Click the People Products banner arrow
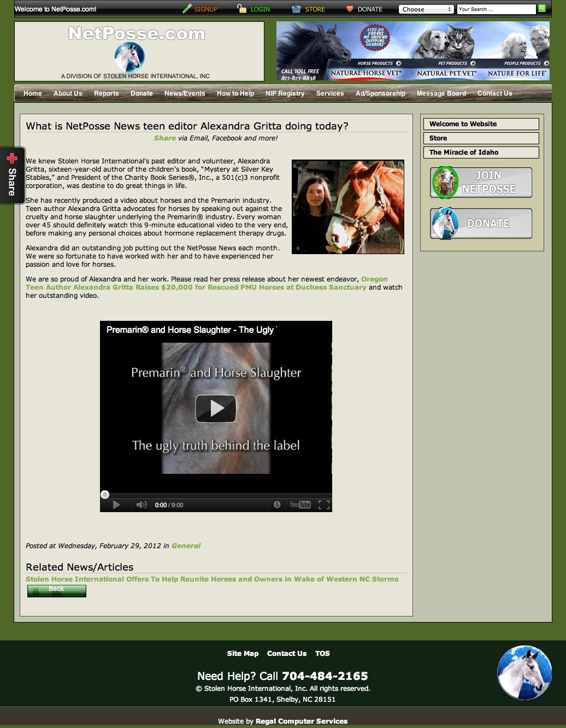Viewport: 566px width, 728px height. (546, 63)
